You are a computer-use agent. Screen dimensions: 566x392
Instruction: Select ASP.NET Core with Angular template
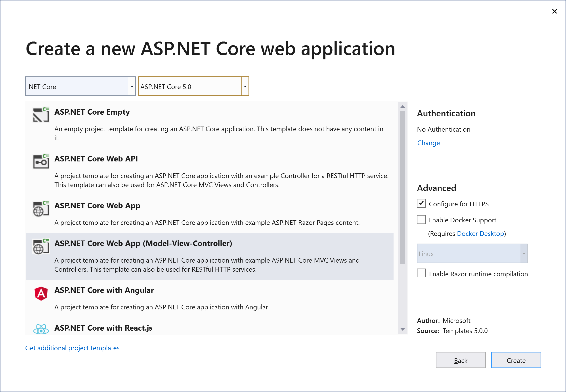point(104,290)
